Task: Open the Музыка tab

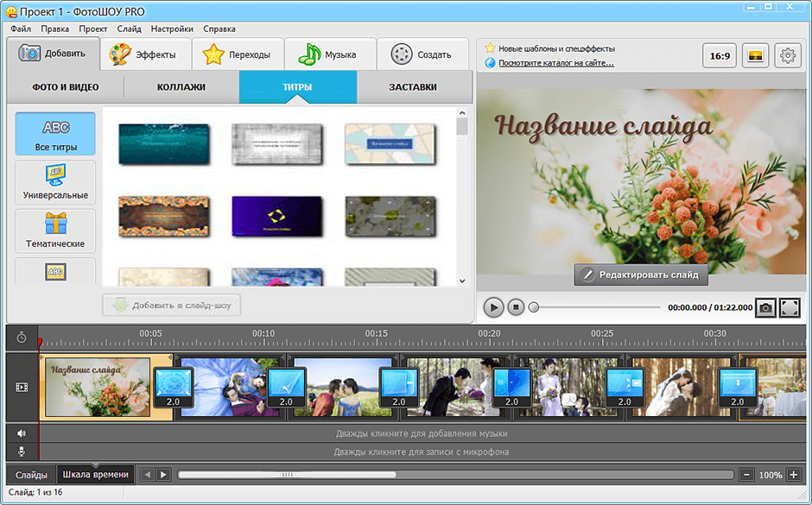Action: [x=327, y=54]
